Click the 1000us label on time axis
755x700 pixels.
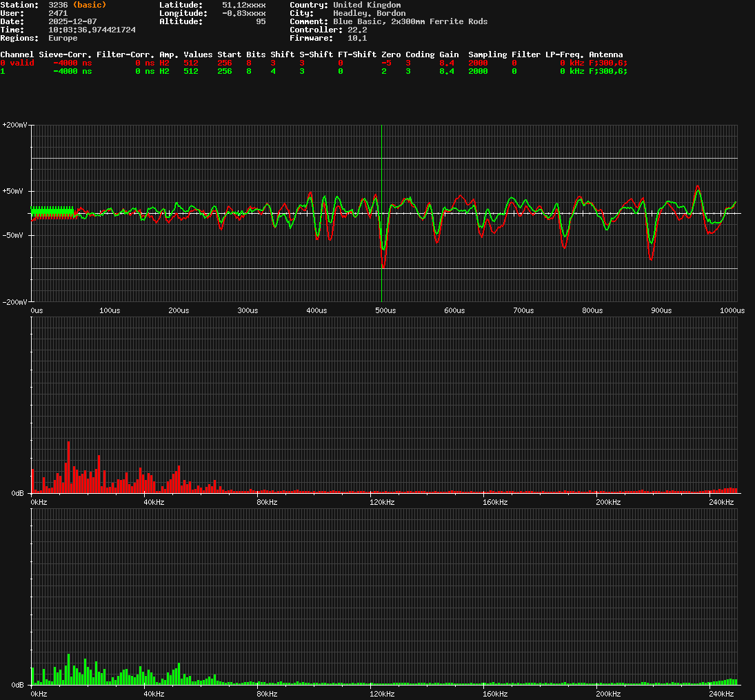[x=732, y=310]
